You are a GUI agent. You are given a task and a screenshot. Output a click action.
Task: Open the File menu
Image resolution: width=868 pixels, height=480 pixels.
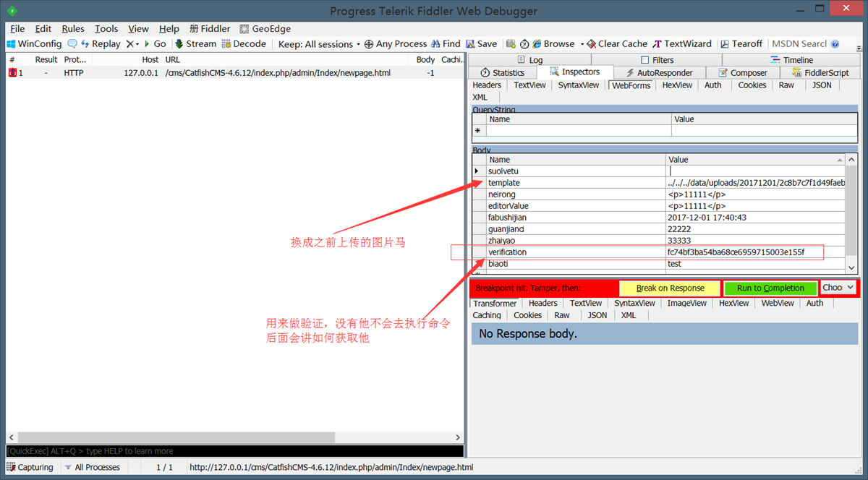(x=17, y=29)
